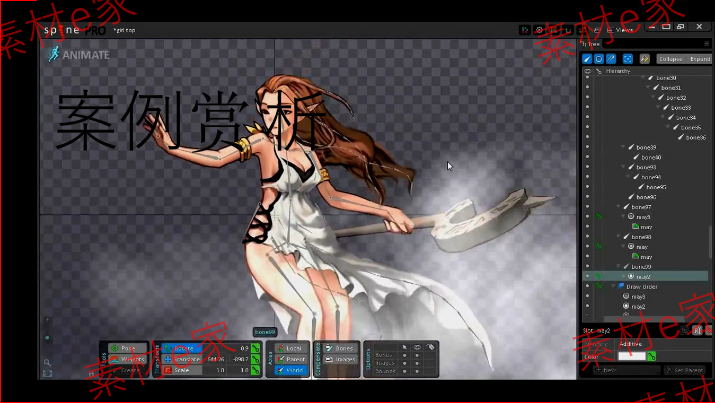Toggle the bones filter icon in Tree

tap(587, 59)
